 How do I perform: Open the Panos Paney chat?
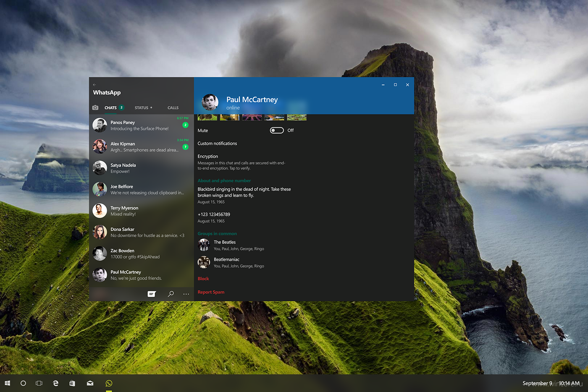(x=141, y=125)
